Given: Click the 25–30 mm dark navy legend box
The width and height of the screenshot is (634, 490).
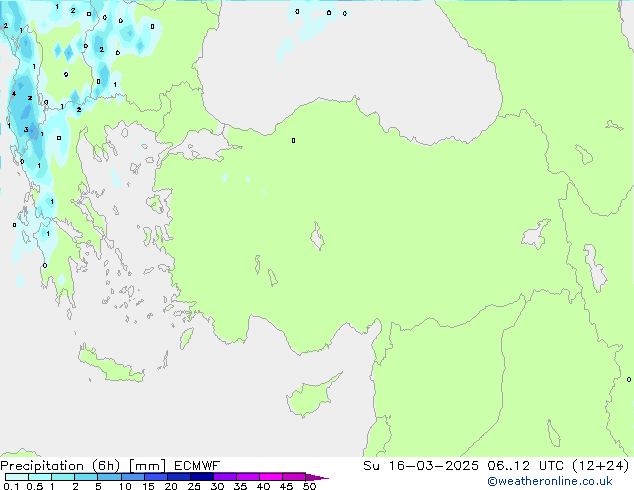Looking at the screenshot, I should click(x=201, y=477).
